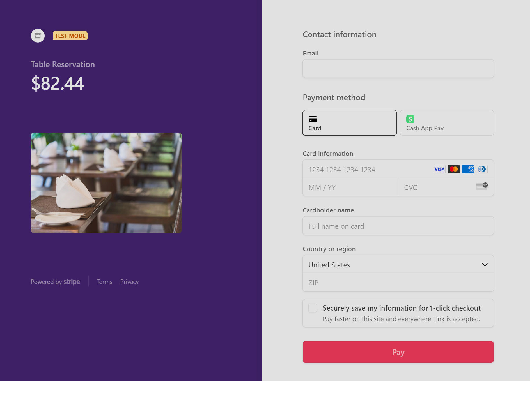Screen dimensions: 532x396
Task: Click the green Cash App icon
Action: 410,119
